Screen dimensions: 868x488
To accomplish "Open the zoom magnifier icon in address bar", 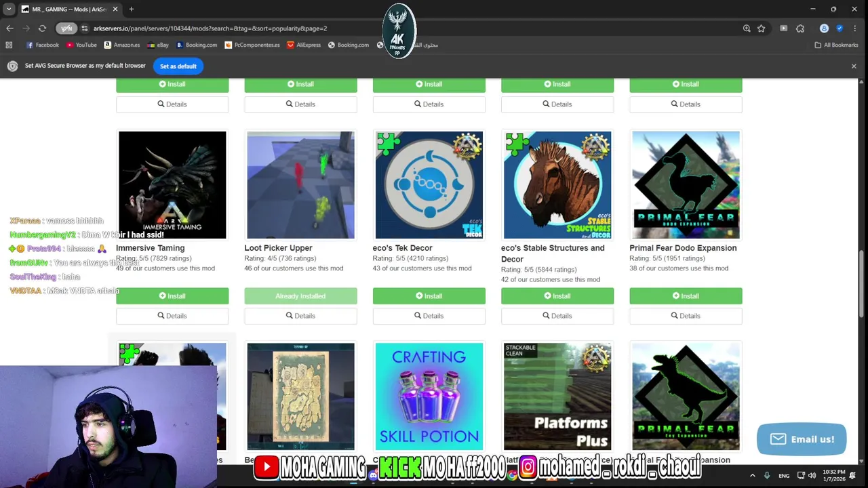I will (747, 28).
